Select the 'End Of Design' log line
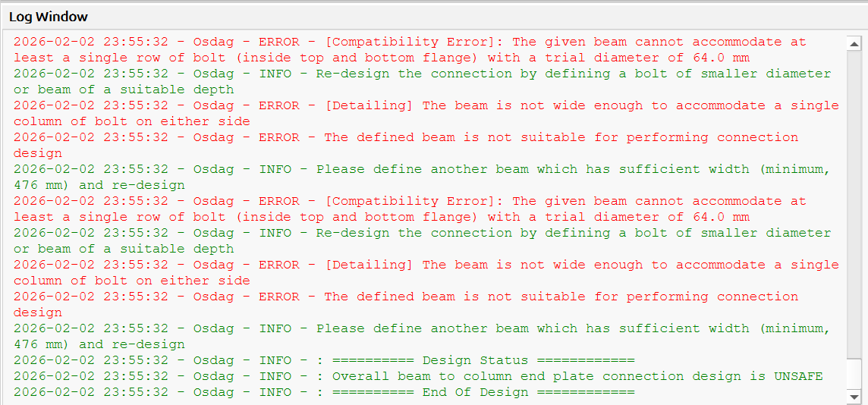Screen dimensions: 868x405 [x=324, y=392]
